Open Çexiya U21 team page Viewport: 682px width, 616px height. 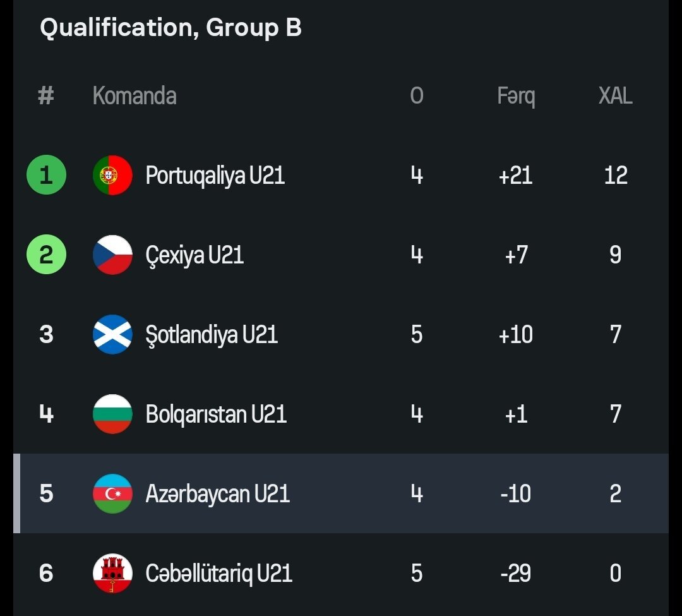(194, 255)
